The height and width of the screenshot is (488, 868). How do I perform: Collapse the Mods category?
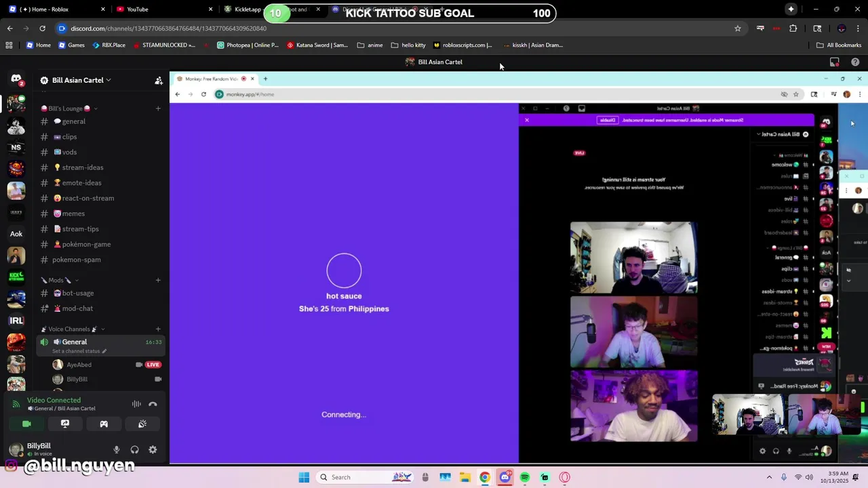click(60, 280)
